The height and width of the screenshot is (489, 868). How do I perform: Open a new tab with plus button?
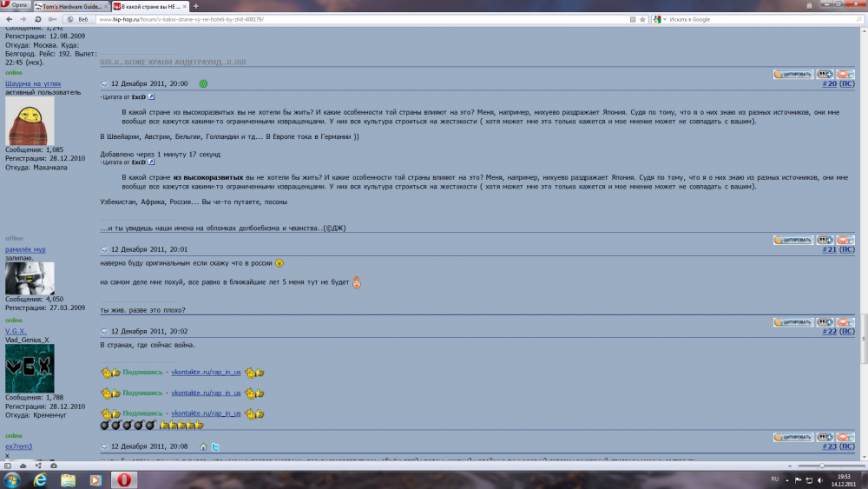[x=196, y=7]
